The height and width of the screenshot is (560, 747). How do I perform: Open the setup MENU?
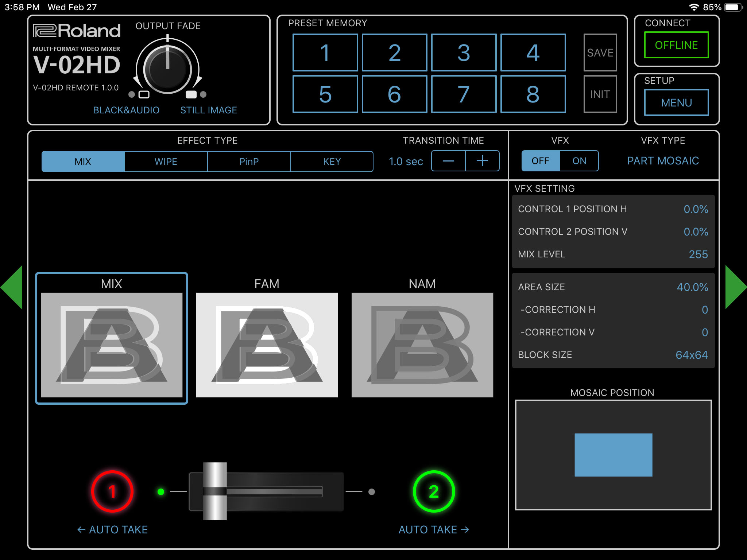point(676,102)
